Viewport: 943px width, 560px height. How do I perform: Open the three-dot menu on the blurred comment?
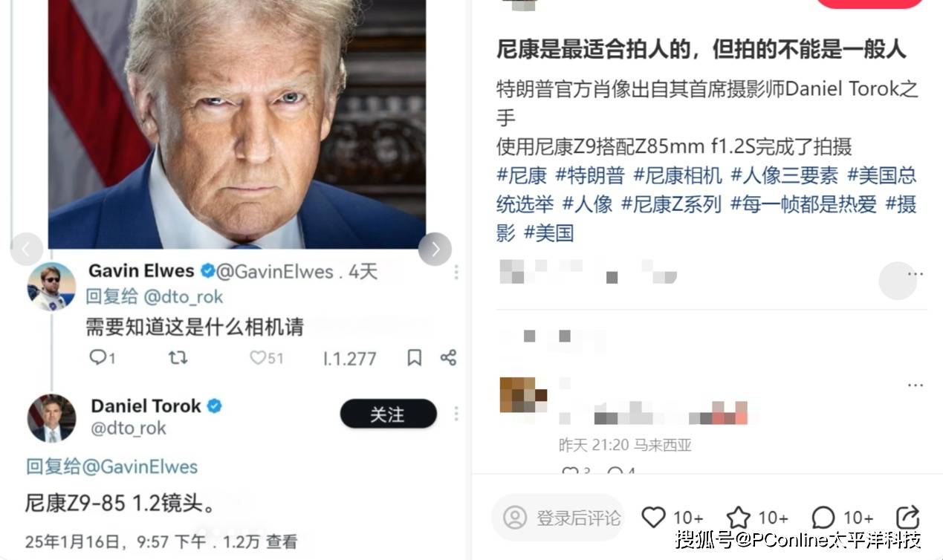point(916,385)
